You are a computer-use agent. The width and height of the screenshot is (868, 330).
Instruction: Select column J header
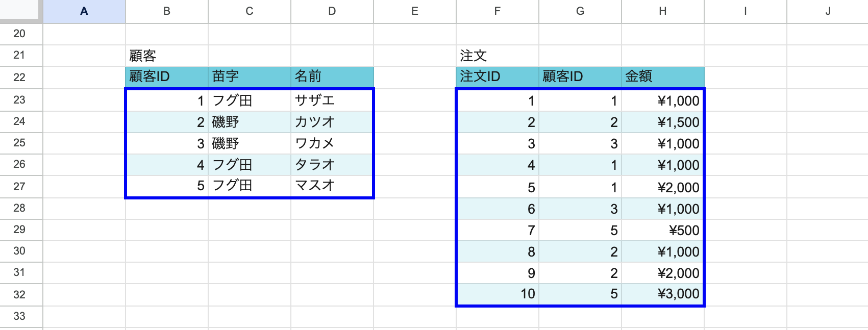pyautogui.click(x=828, y=11)
